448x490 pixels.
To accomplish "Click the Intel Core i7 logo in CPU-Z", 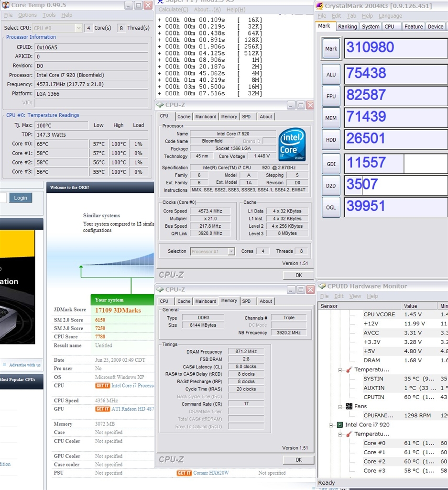I will pyautogui.click(x=292, y=145).
